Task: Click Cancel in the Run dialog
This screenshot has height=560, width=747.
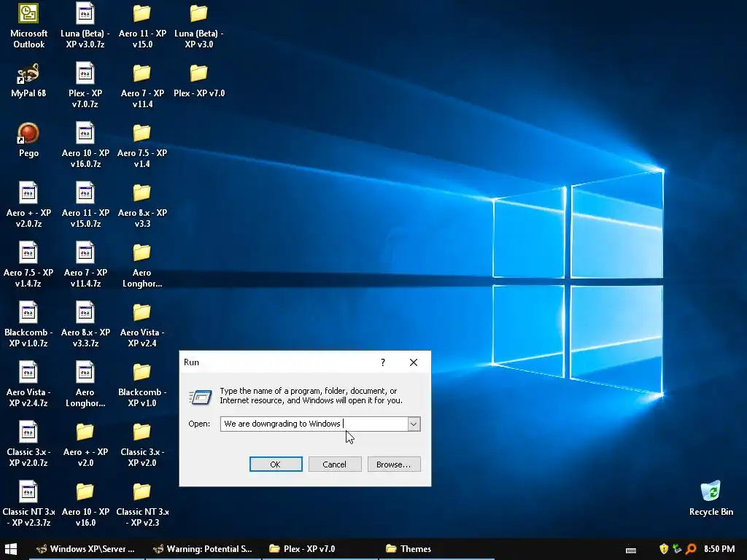Action: 334,464
